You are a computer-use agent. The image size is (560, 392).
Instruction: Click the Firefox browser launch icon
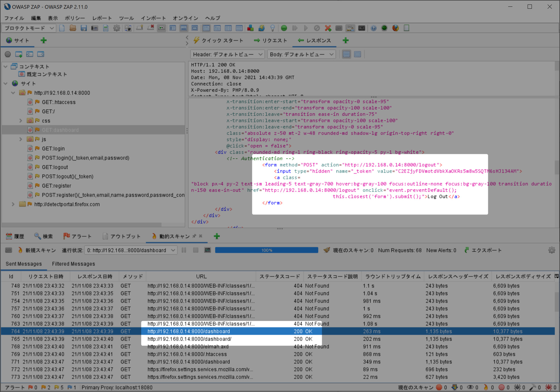point(396,28)
